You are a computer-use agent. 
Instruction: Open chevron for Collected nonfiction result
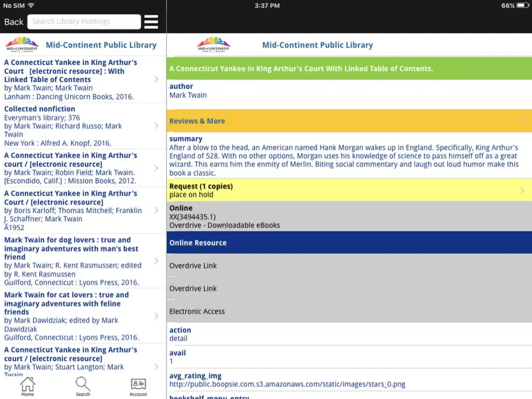click(x=156, y=126)
